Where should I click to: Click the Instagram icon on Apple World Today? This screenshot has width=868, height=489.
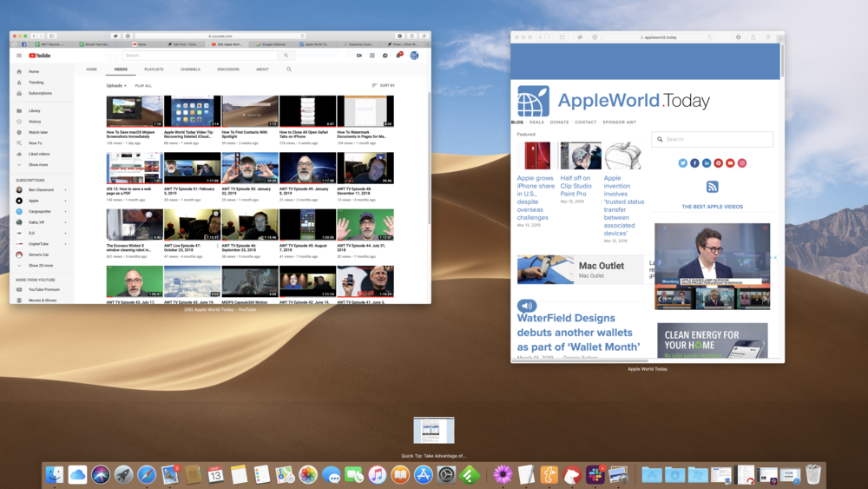(x=742, y=162)
